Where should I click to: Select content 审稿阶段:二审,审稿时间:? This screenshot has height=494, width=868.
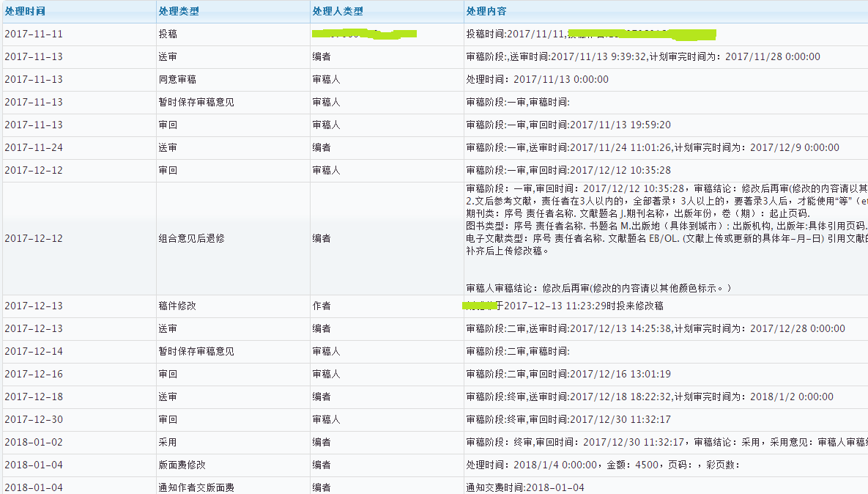(x=518, y=351)
